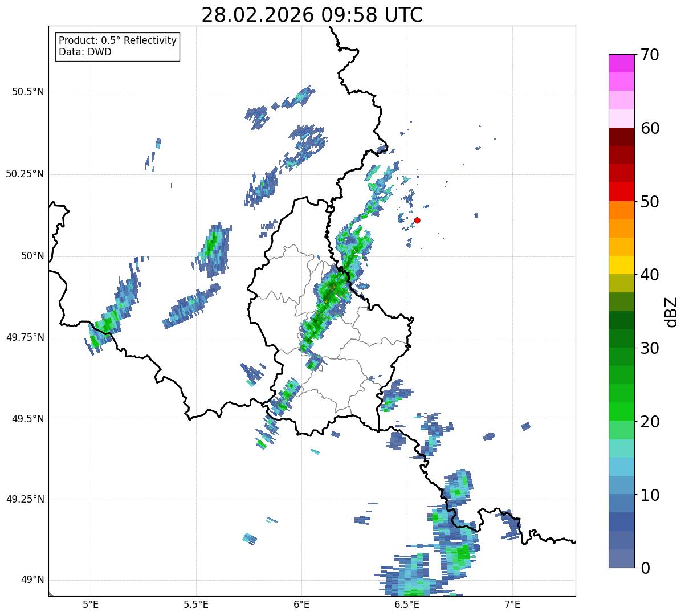Click the Product: 0.5° Reflectivity text line
The width and height of the screenshot is (685, 616).
[118, 41]
